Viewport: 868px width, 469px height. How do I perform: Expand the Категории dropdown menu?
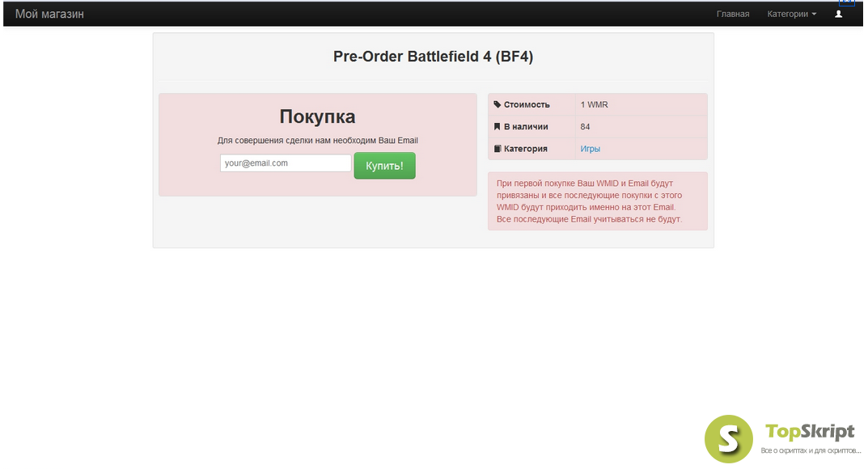792,14
